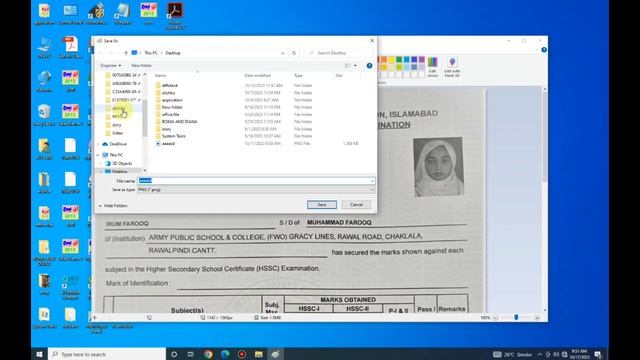Select the yellow color swatch in Paint palette
Image resolution: width=640 pixels, height=360 pixels.
(x=391, y=60)
